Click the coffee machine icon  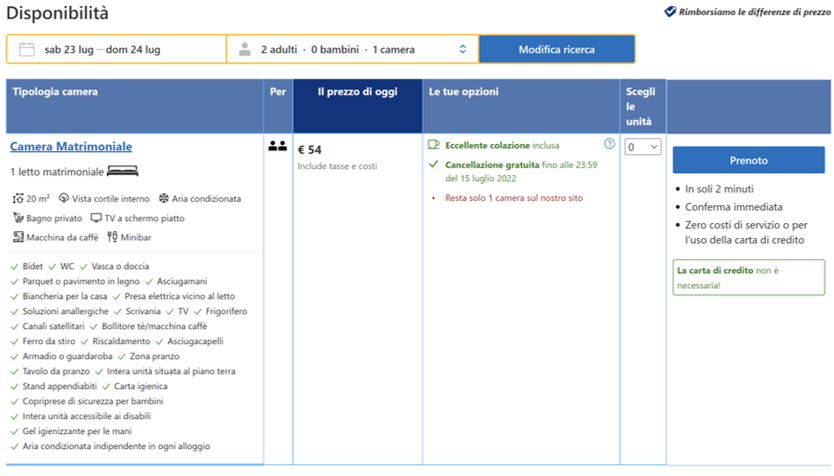pyautogui.click(x=18, y=237)
